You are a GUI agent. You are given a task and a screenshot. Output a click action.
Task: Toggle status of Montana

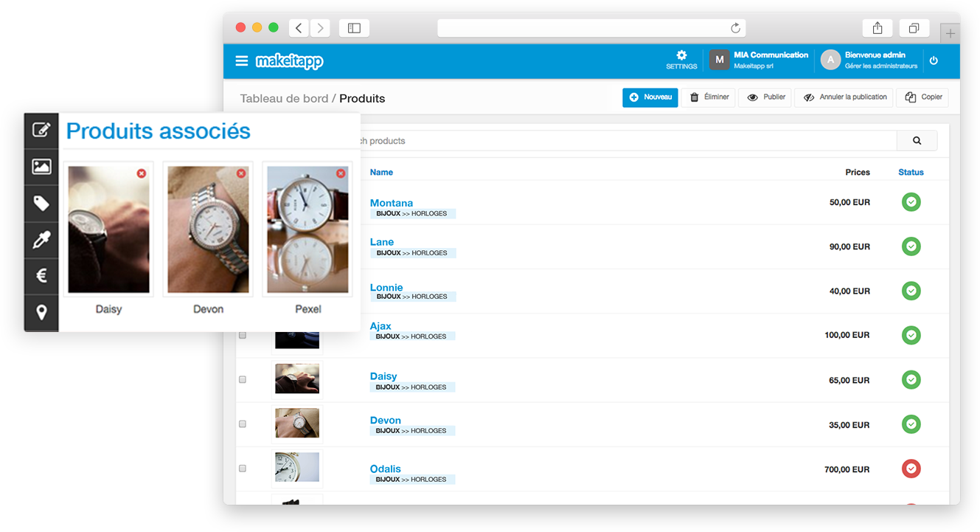tap(911, 202)
